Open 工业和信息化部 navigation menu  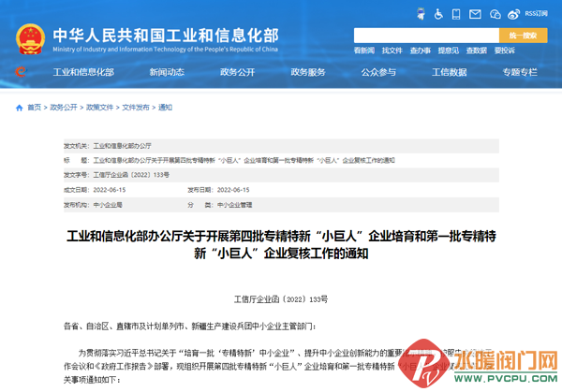(x=83, y=72)
